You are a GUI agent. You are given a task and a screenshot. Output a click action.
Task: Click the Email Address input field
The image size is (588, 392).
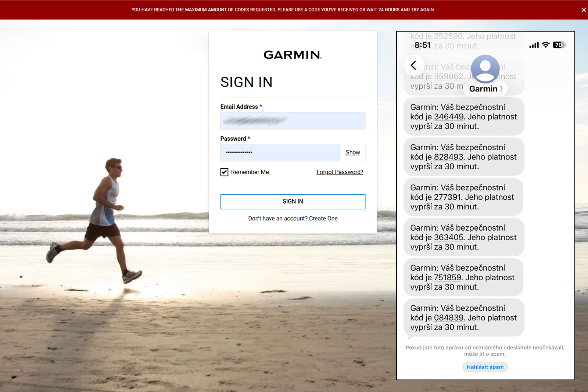[293, 121]
